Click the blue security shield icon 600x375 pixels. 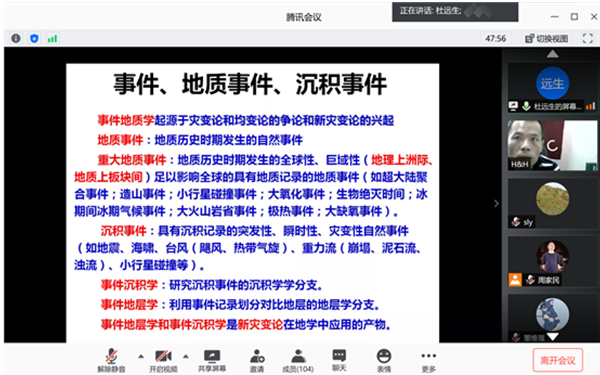34,38
